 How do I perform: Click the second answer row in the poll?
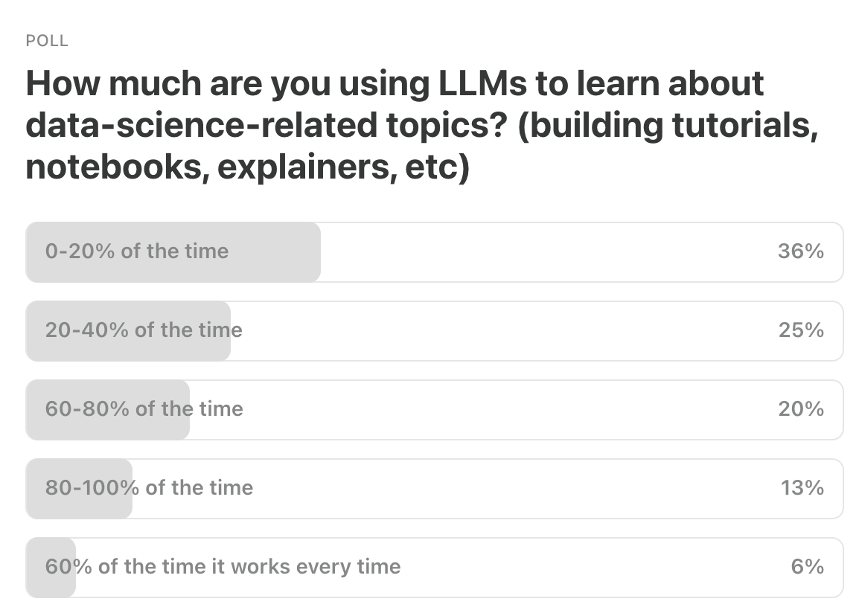point(432,330)
